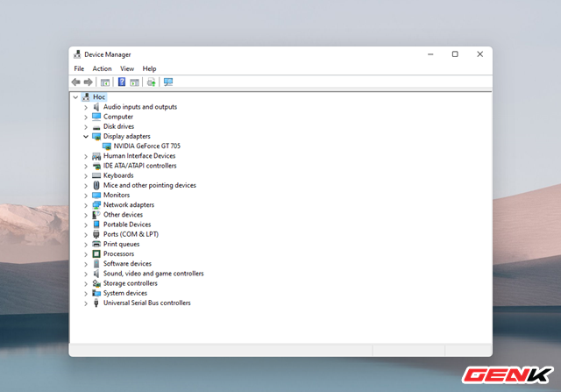
Task: Click the Disk drives icon
Action: tap(96, 127)
